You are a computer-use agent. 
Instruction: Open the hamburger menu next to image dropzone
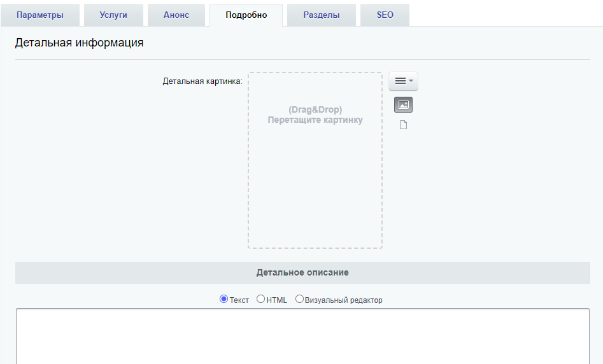click(x=403, y=81)
